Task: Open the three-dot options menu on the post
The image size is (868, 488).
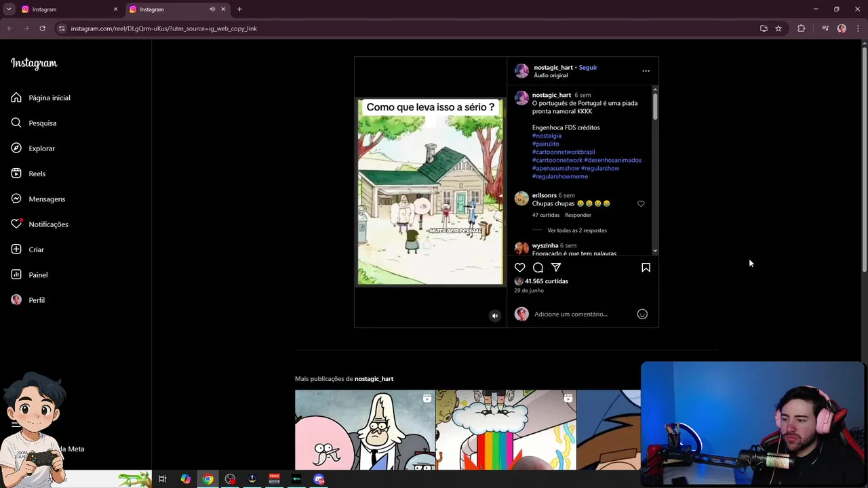Action: point(646,70)
